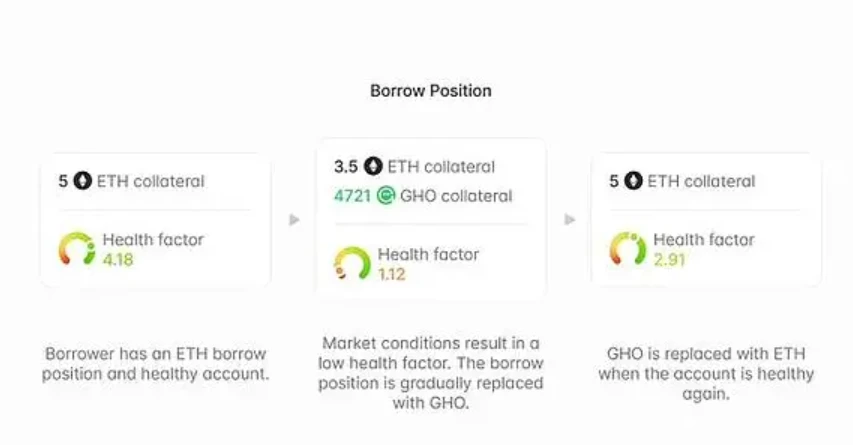Viewport: 853px width, 445px height.
Task: Click the ETH icon in the middle card
Action: point(373,166)
